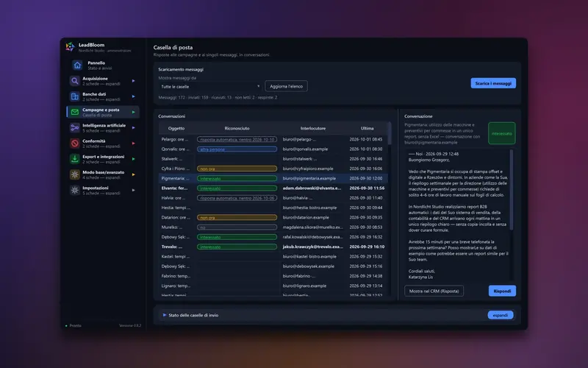Open the Intelligenza artificiale icon
This screenshot has height=368, width=588.
[75, 127]
